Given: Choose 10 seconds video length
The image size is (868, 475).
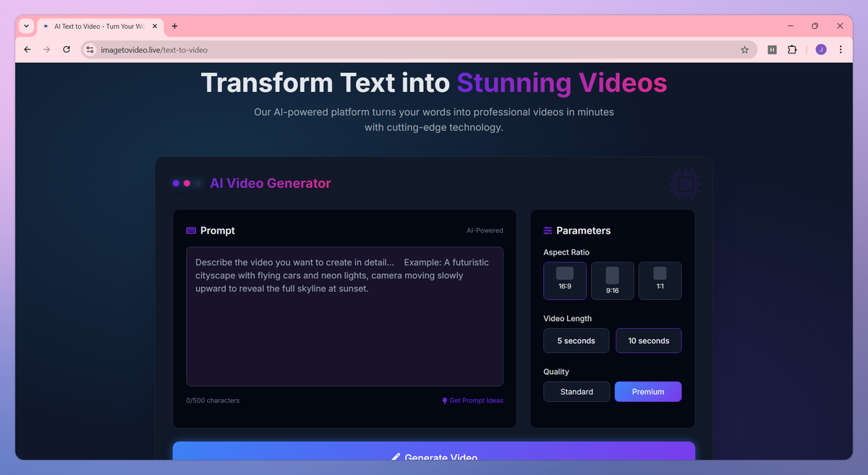Looking at the screenshot, I should pyautogui.click(x=649, y=341).
